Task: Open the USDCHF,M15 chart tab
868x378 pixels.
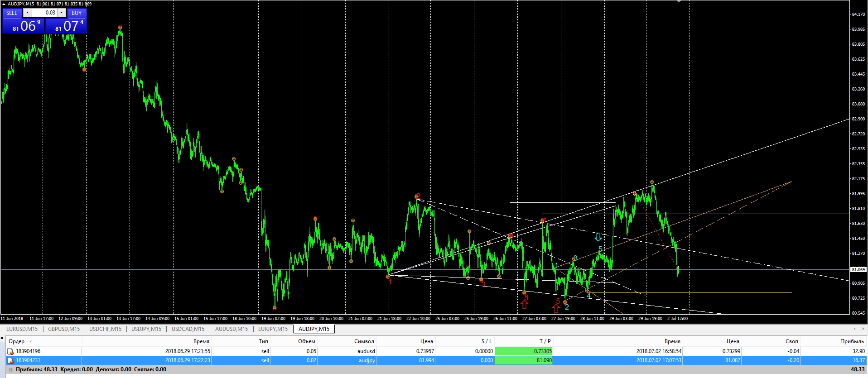Action: click(x=106, y=329)
